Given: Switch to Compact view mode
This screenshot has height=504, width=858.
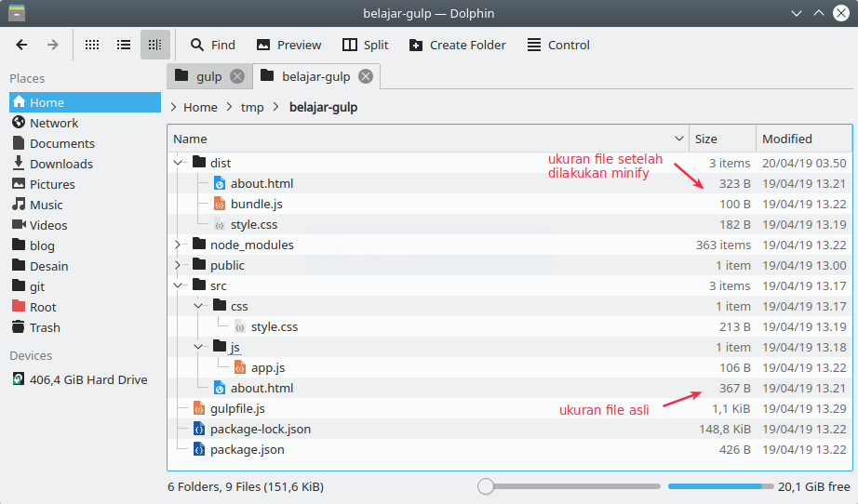Looking at the screenshot, I should coord(124,45).
